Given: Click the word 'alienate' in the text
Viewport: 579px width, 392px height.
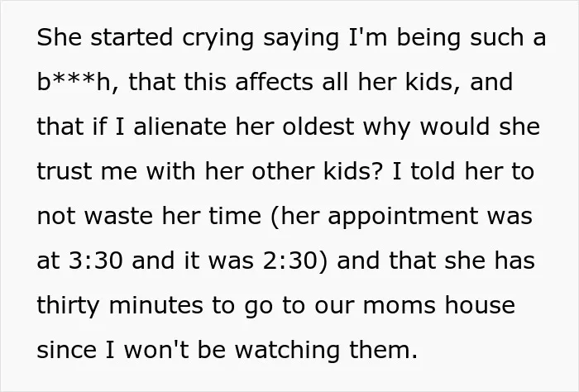Looking at the screenshot, I should pyautogui.click(x=179, y=127).
